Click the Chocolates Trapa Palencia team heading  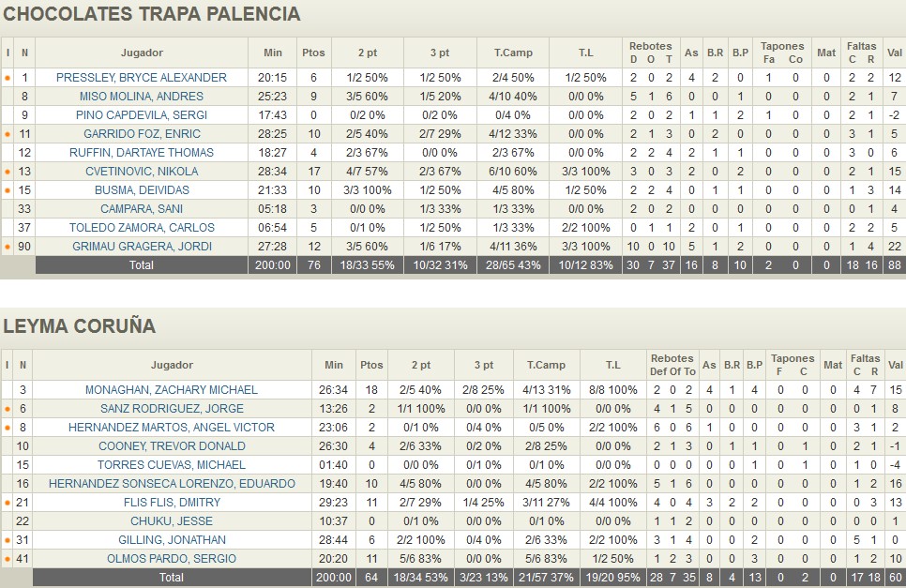(x=152, y=14)
